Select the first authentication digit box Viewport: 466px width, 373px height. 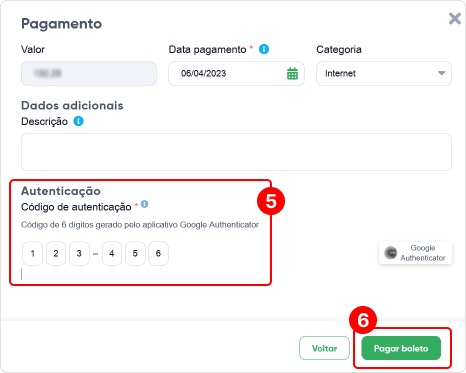33,254
